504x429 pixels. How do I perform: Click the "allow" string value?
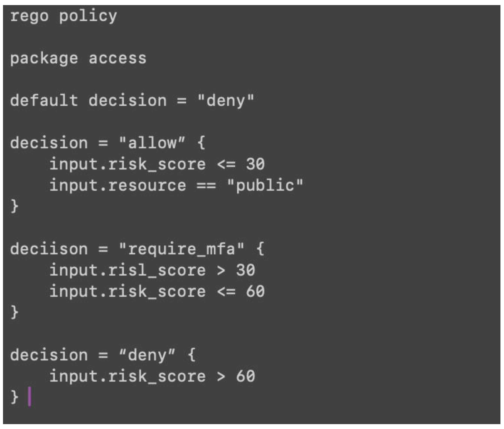coord(152,143)
